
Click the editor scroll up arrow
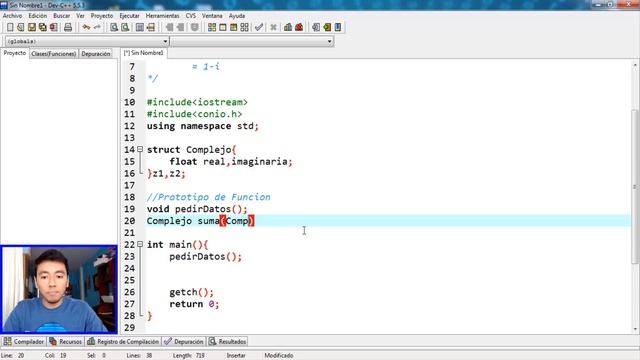pos(635,65)
